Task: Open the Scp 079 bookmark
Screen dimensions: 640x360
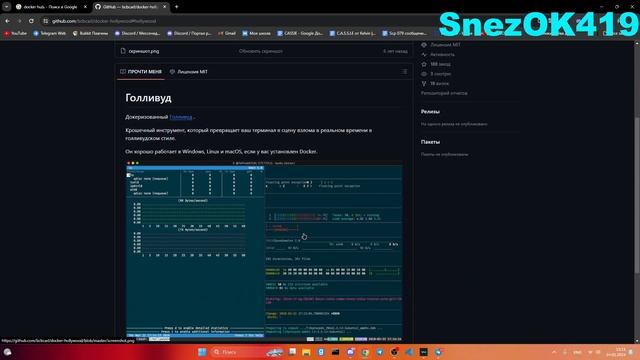Action: pyautogui.click(x=405, y=33)
